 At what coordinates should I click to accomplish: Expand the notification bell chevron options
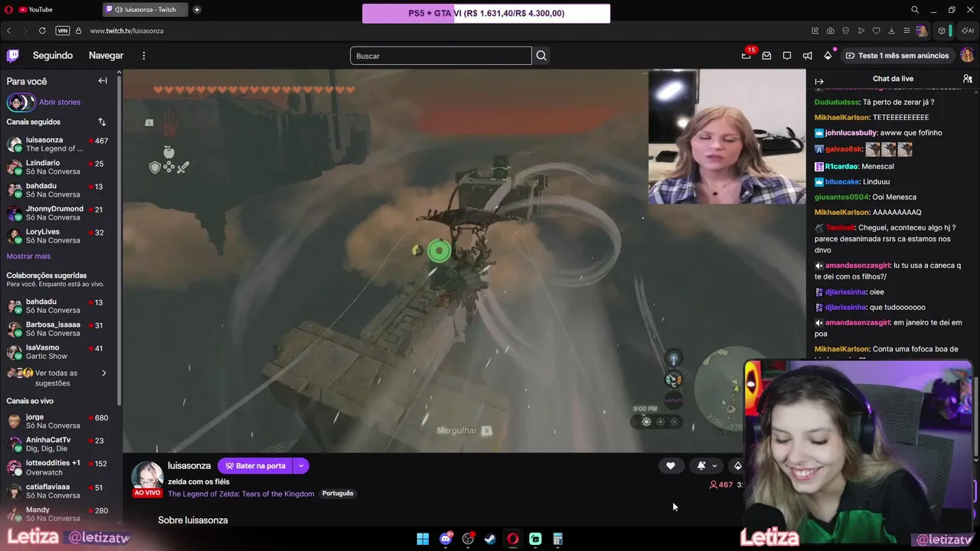(x=714, y=465)
